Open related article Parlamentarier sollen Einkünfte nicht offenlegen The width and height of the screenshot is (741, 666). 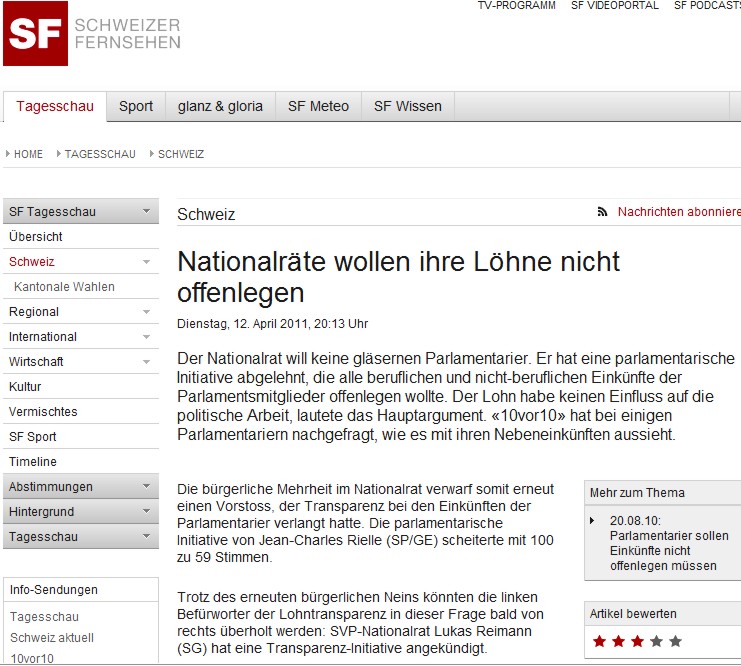pos(669,543)
